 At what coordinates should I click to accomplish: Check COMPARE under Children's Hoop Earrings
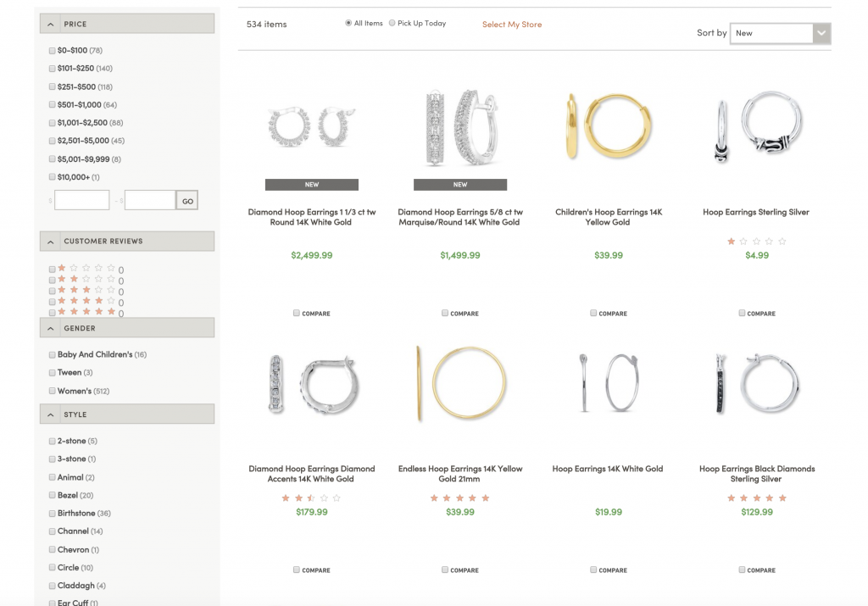[x=593, y=313]
